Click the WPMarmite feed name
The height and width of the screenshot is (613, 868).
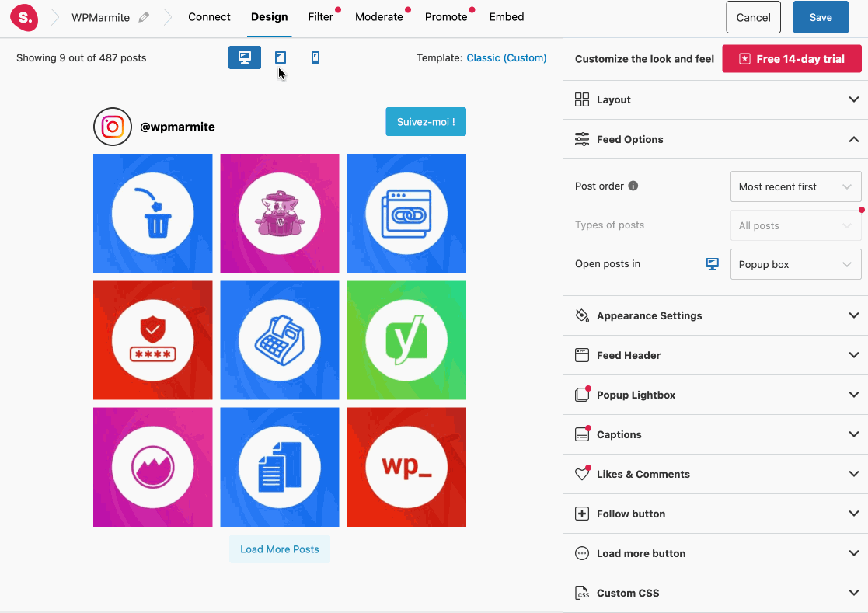pyautogui.click(x=101, y=18)
